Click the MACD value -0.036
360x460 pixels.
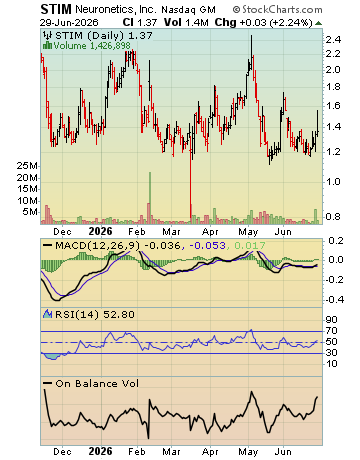(x=163, y=246)
